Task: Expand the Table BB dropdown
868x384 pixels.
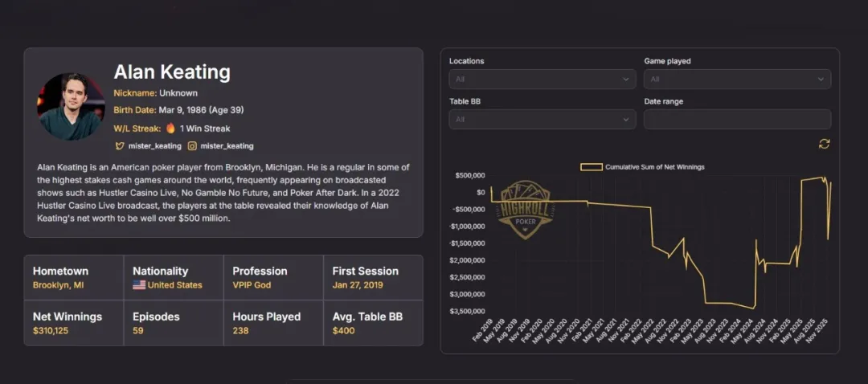Action: tap(543, 120)
